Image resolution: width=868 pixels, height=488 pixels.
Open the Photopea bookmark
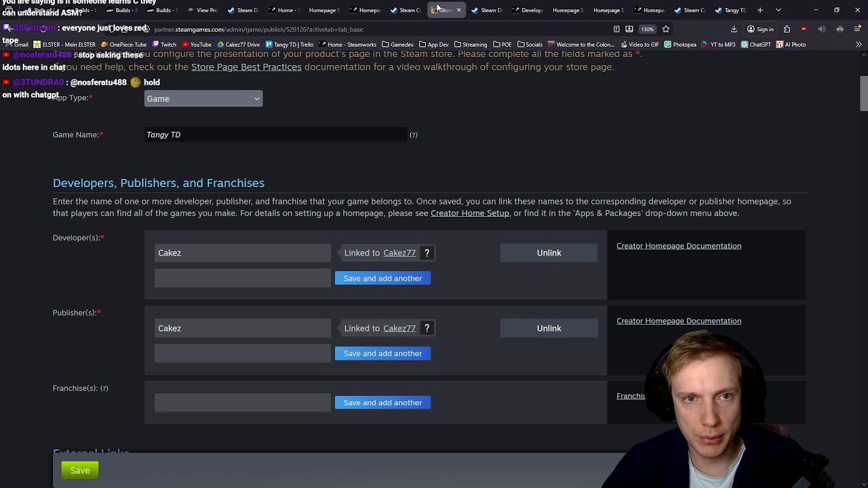point(680,45)
